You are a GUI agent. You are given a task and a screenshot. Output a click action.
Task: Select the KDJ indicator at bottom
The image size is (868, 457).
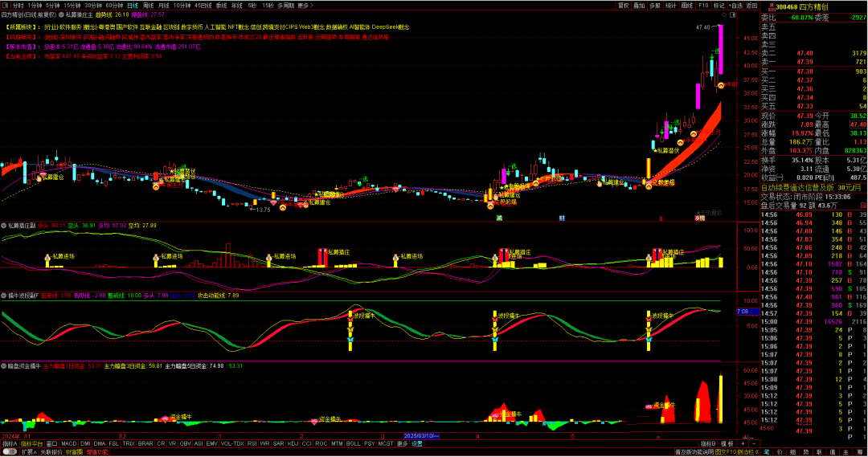[293, 443]
